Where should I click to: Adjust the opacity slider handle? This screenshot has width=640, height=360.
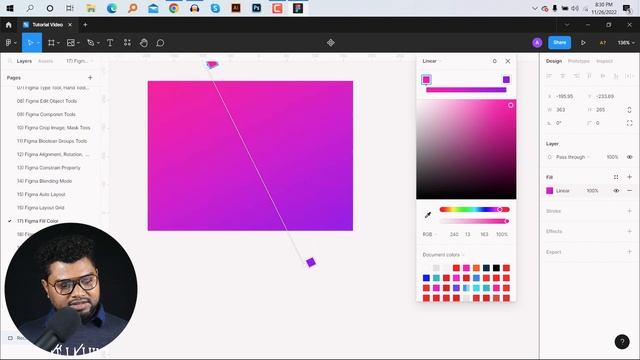(x=507, y=221)
